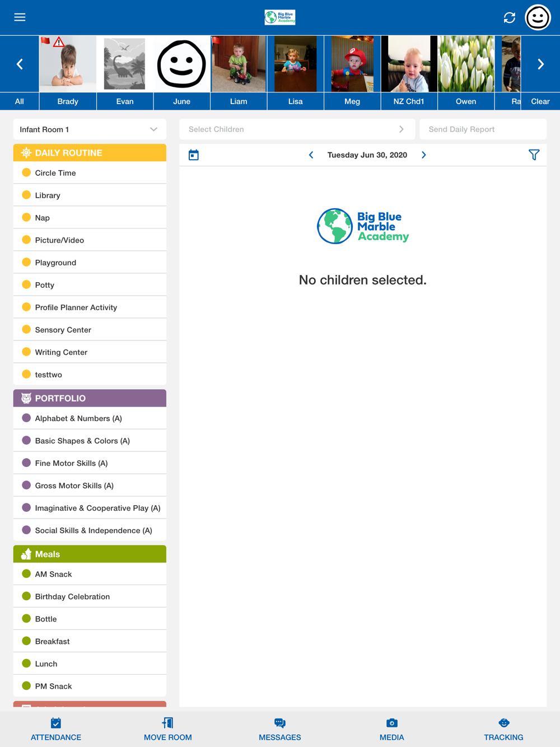The height and width of the screenshot is (747, 560).
Task: Open Media camera icon
Action: coord(392,723)
